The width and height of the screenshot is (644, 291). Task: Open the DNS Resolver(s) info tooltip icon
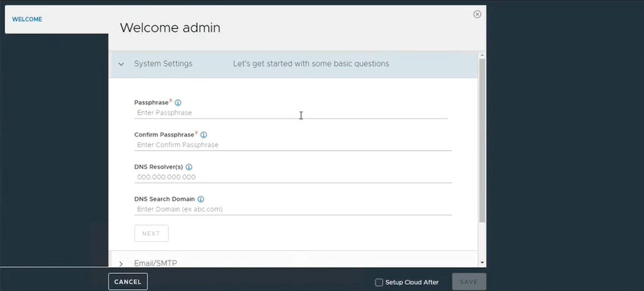tap(189, 167)
